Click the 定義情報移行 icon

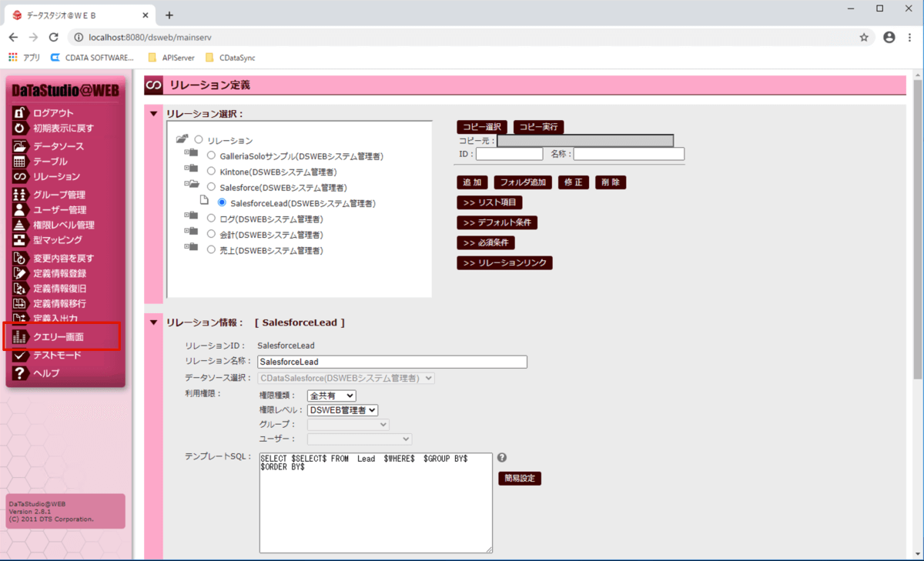tap(20, 303)
